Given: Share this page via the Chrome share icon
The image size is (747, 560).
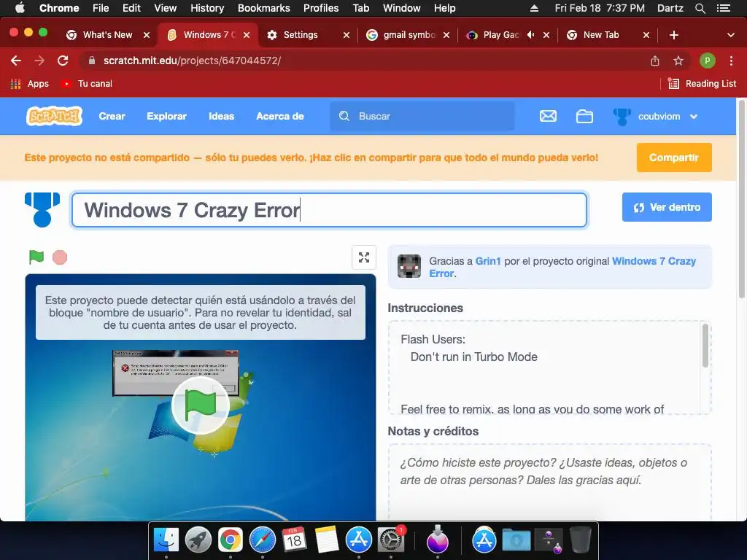Looking at the screenshot, I should [655, 61].
